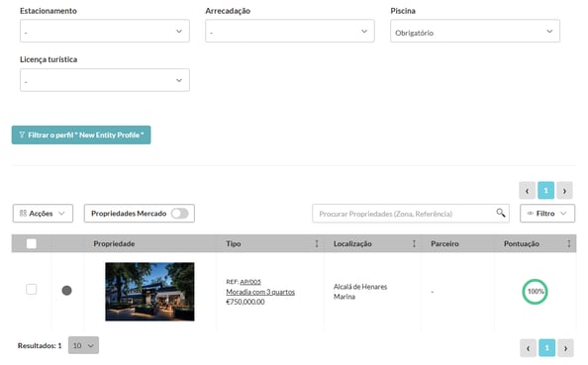Viewport: 588px width, 365px height.
Task: Click the Alcalá de Henares location text
Action: pyautogui.click(x=360, y=287)
